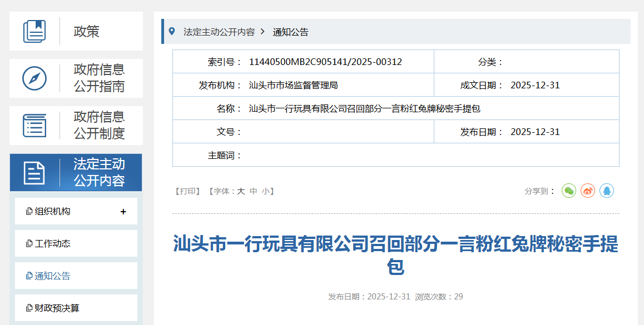
Task: Open 通知公告 in the sidebar
Action: [x=52, y=276]
